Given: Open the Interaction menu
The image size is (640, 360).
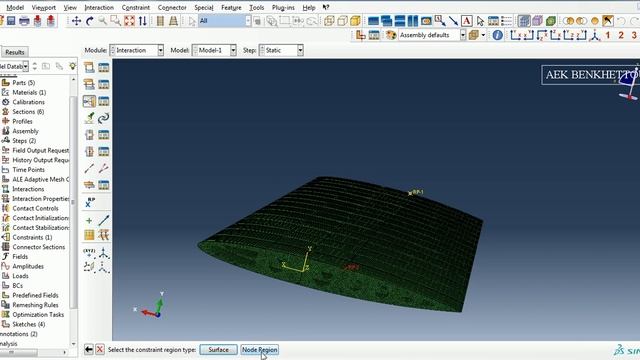Looking at the screenshot, I should pyautogui.click(x=99, y=7).
